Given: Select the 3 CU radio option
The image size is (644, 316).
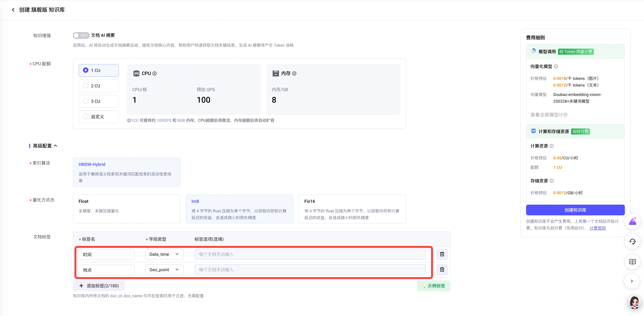Looking at the screenshot, I should coord(99,101).
